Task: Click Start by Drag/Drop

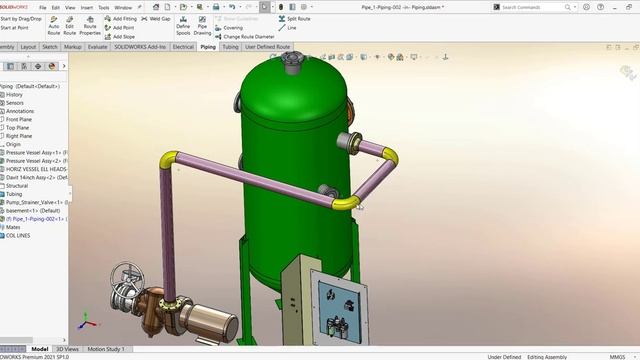Action: [x=21, y=19]
